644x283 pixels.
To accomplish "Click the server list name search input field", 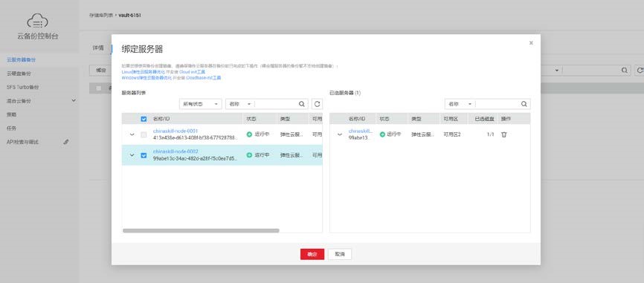I will pos(277,104).
